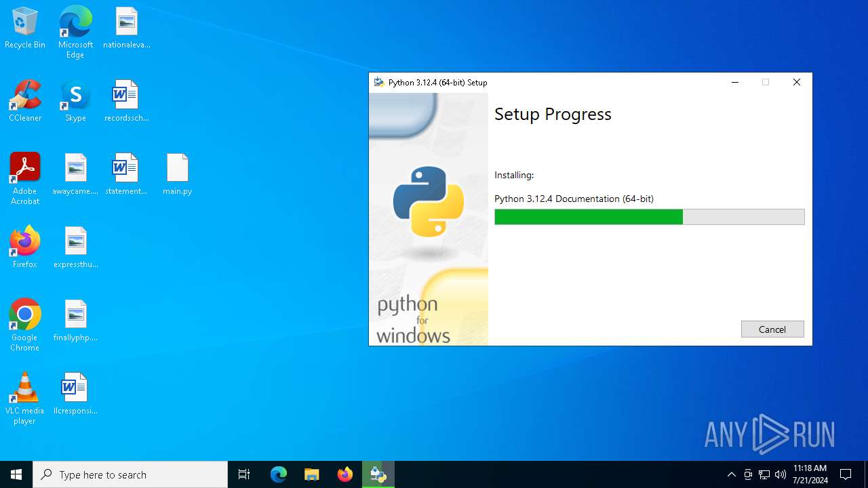Open the network status tray icon
868x488 pixels.
(764, 474)
